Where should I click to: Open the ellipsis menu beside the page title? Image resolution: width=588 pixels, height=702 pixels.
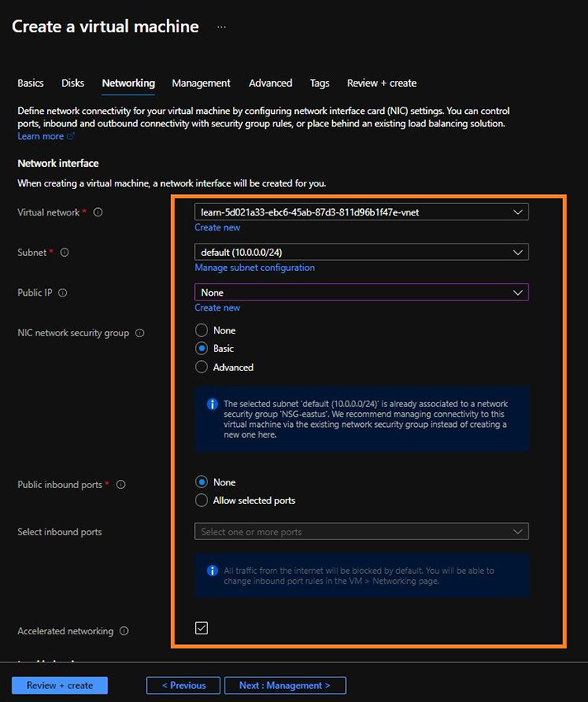[220, 26]
